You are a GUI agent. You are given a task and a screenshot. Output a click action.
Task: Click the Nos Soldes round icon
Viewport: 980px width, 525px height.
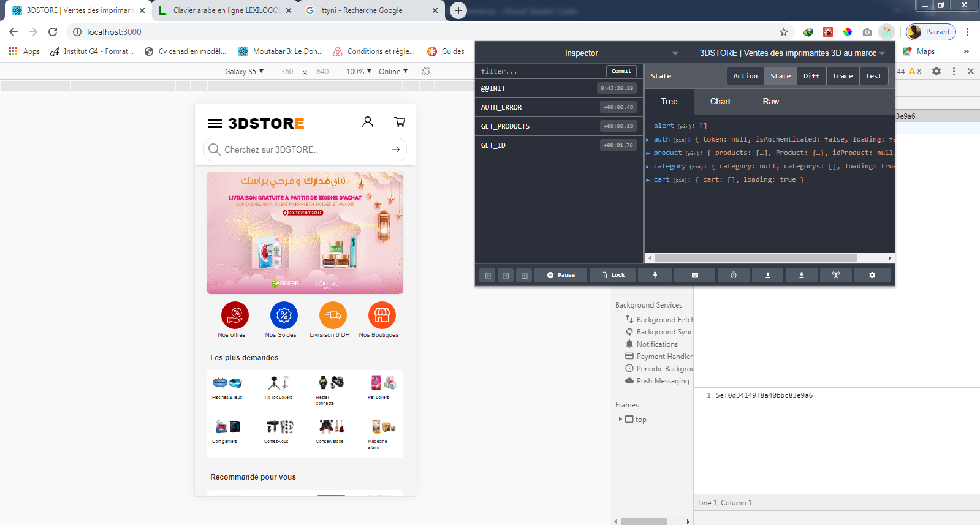coord(284,315)
